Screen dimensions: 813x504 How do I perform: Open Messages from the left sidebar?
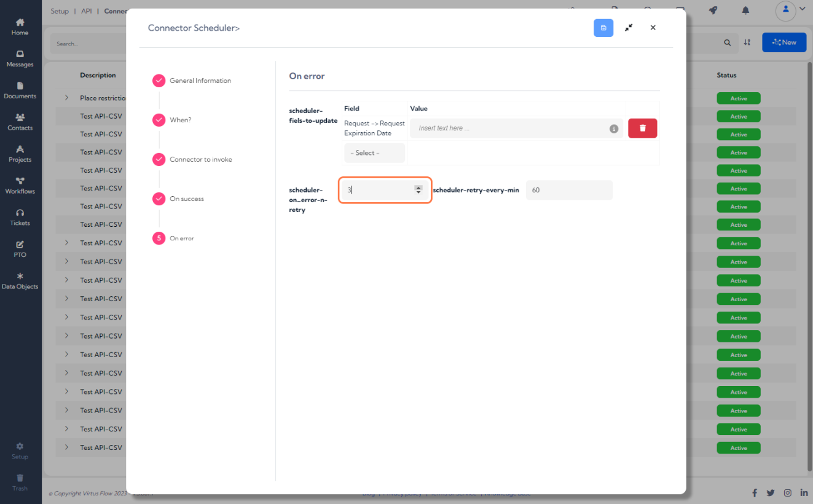(x=20, y=59)
